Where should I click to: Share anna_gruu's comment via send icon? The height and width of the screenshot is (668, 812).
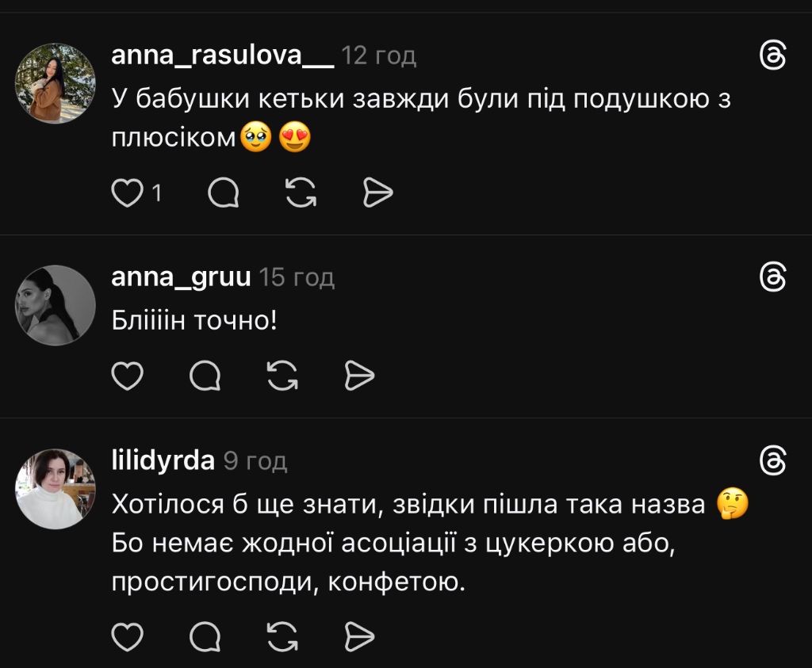[358, 376]
